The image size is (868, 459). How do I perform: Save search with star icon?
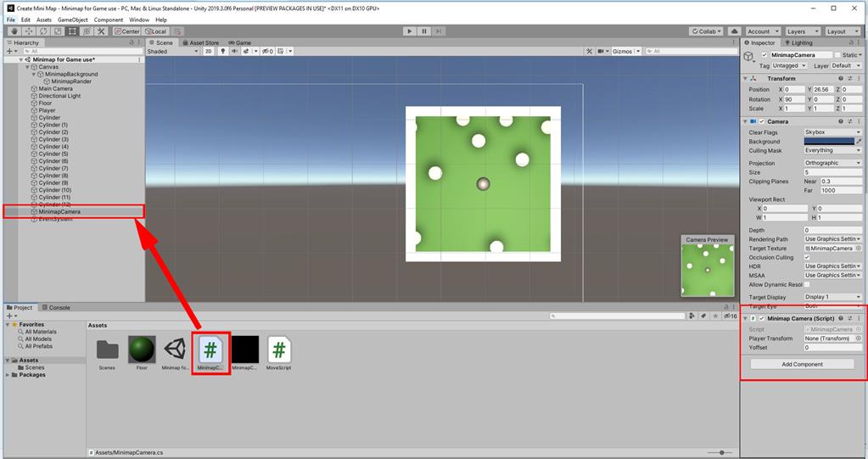[x=715, y=316]
